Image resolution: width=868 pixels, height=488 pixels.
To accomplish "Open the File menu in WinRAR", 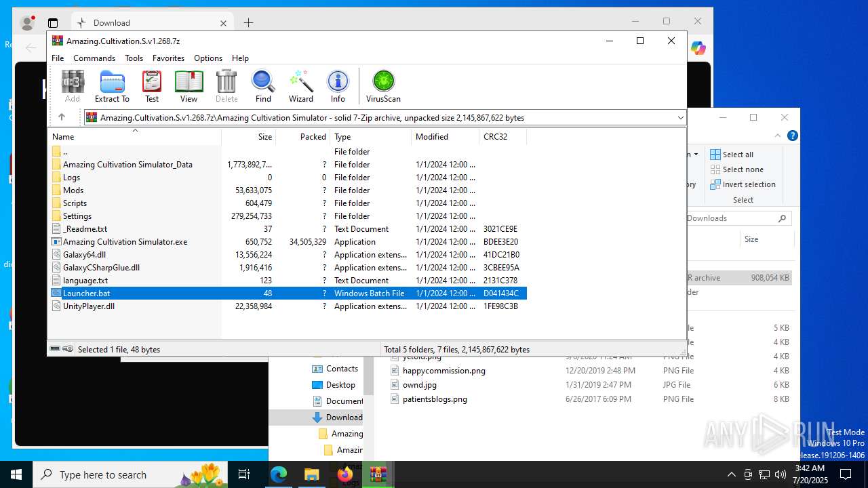I will pyautogui.click(x=58, y=58).
